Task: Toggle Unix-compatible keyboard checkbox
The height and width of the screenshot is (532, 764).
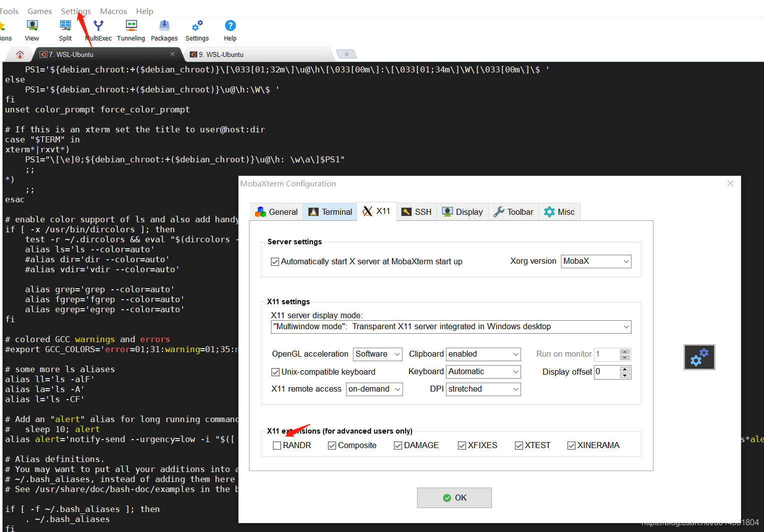Action: tap(275, 372)
